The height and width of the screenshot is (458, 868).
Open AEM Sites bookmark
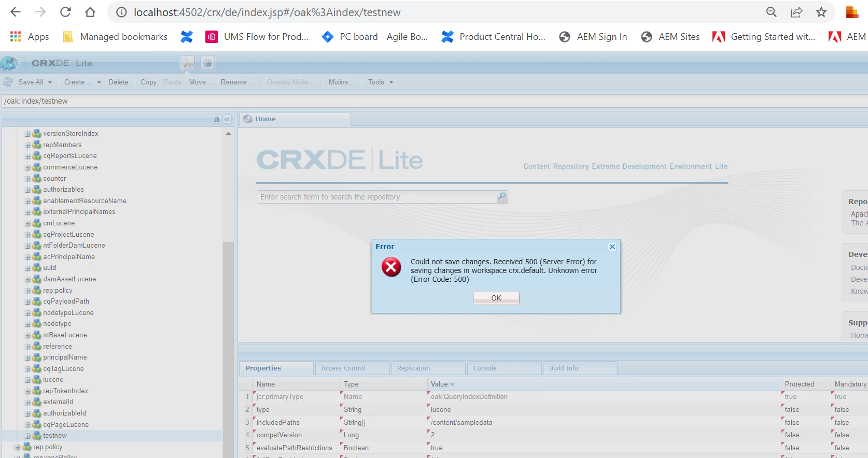(670, 37)
